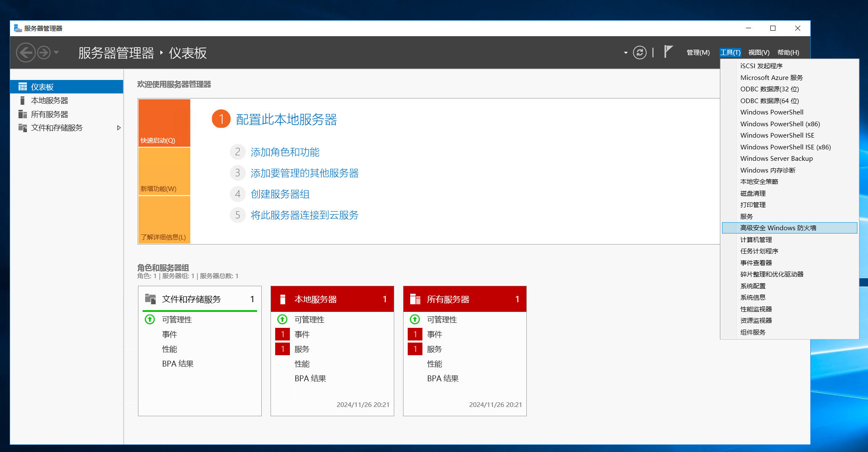Screen dimensions: 868x452
Task: Open Windows Server Backup menu entry
Action: [x=790, y=159]
